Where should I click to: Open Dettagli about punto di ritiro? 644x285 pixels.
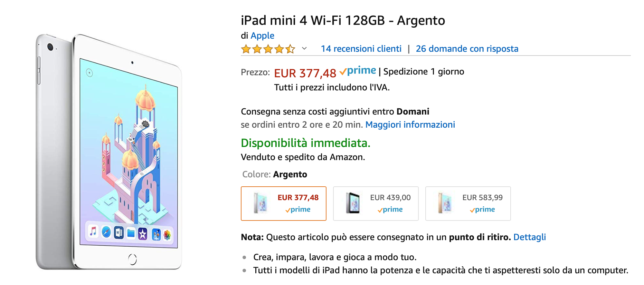coord(530,237)
